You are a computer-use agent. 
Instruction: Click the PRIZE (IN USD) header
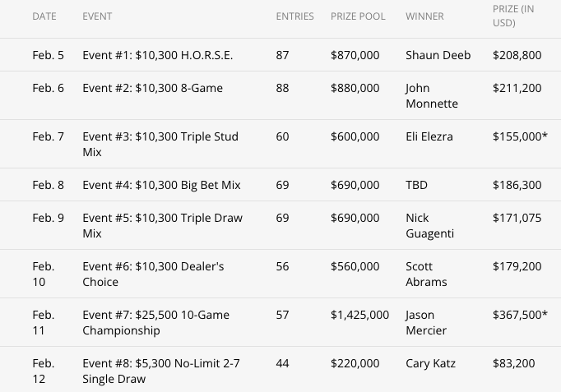point(511,16)
